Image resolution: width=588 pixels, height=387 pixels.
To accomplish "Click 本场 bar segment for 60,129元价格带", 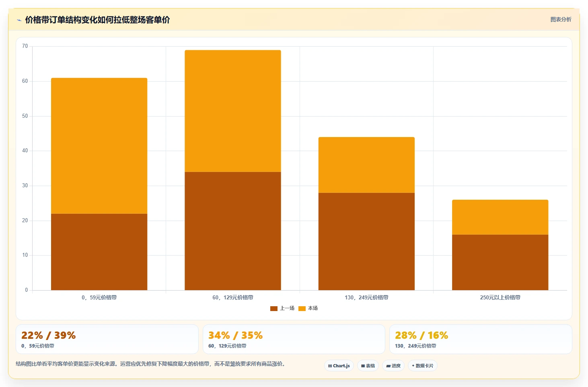I will point(233,111).
